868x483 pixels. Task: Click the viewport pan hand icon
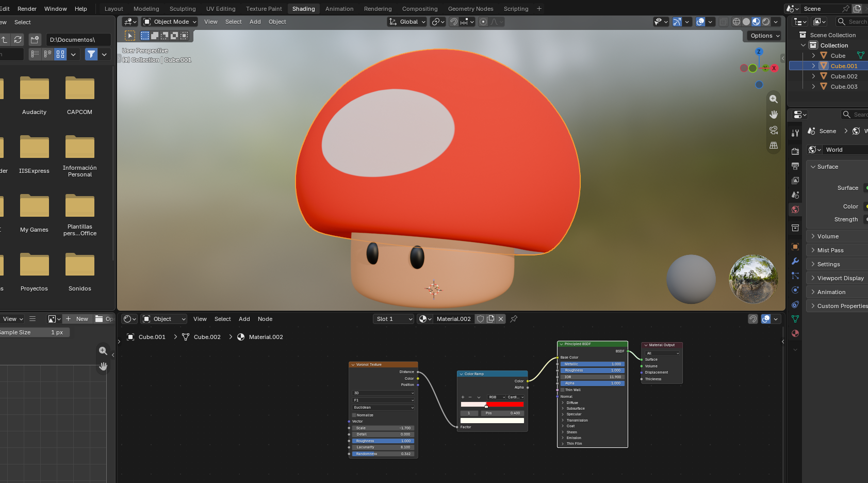[x=774, y=115]
